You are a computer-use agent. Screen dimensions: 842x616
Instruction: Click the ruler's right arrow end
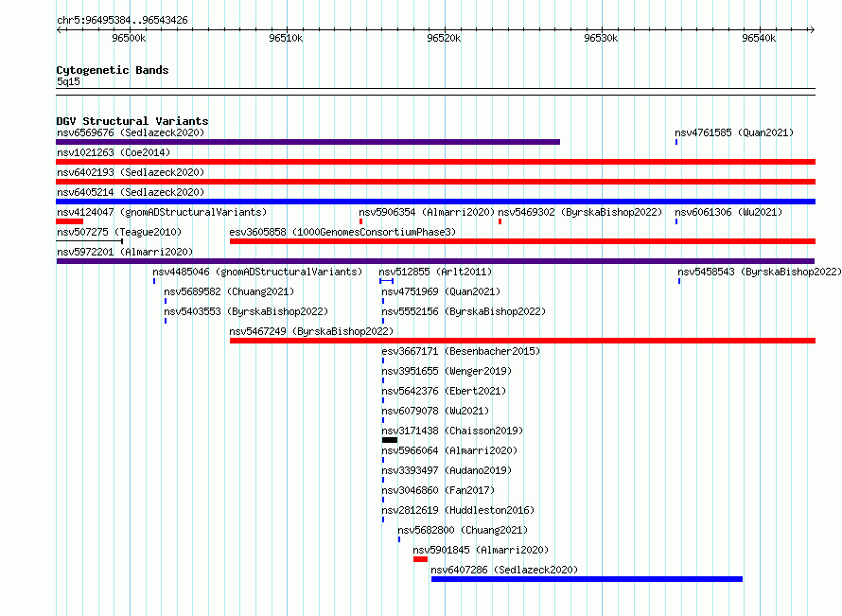(812, 30)
